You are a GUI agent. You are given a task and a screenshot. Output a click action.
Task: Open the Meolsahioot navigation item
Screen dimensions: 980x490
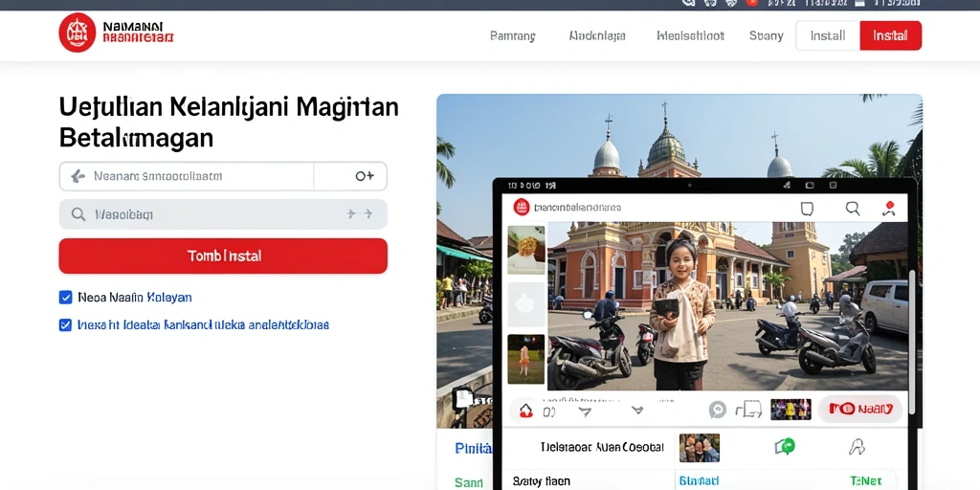pyautogui.click(x=690, y=35)
